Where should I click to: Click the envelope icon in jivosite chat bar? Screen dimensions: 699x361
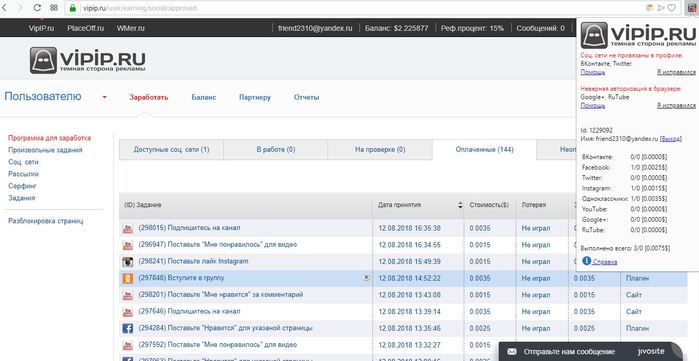[512, 352]
